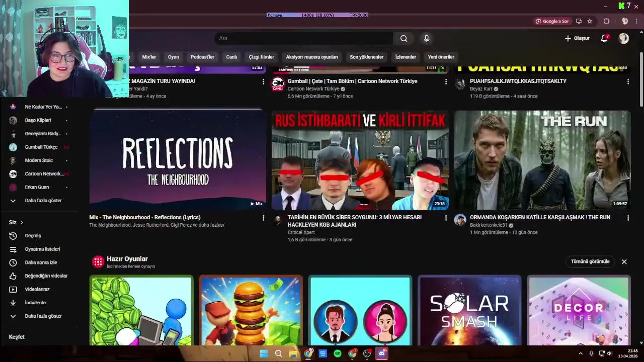Image resolution: width=644 pixels, height=362 pixels.
Task: Open Discord from the taskbar
Action: tap(382, 353)
